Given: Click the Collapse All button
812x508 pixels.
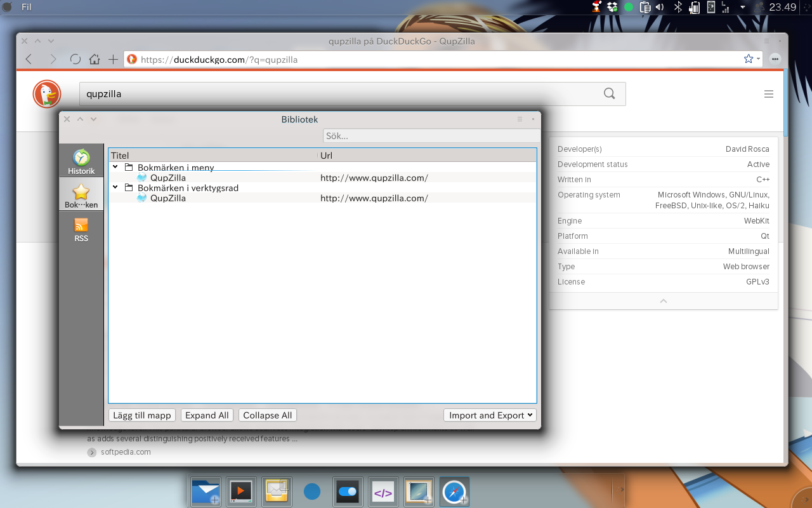Looking at the screenshot, I should click(x=268, y=415).
